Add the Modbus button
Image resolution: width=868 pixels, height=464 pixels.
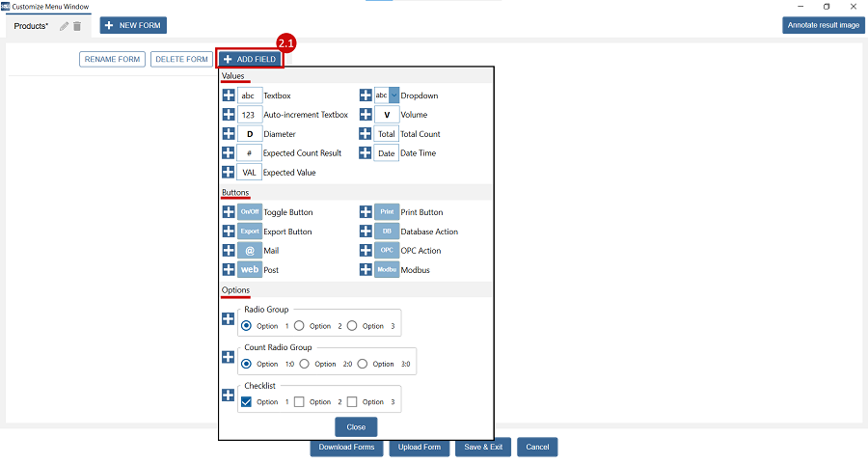(x=366, y=270)
